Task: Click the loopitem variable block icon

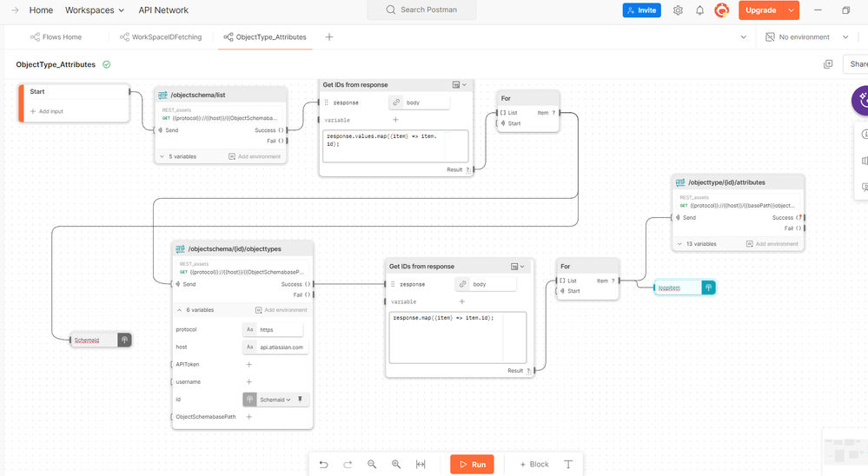Action: 708,288
